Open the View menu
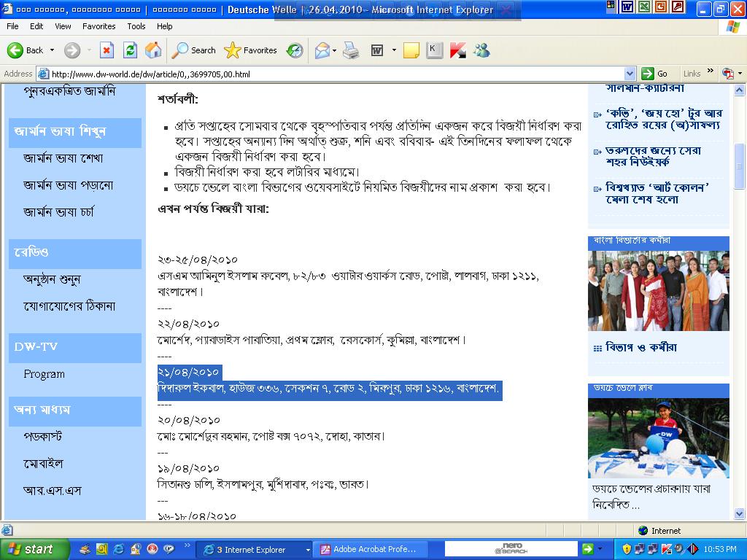The width and height of the screenshot is (747, 560). pyautogui.click(x=63, y=26)
